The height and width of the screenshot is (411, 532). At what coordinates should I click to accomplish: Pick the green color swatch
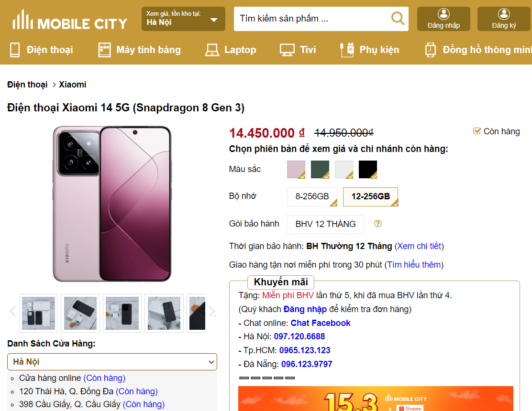click(x=320, y=169)
